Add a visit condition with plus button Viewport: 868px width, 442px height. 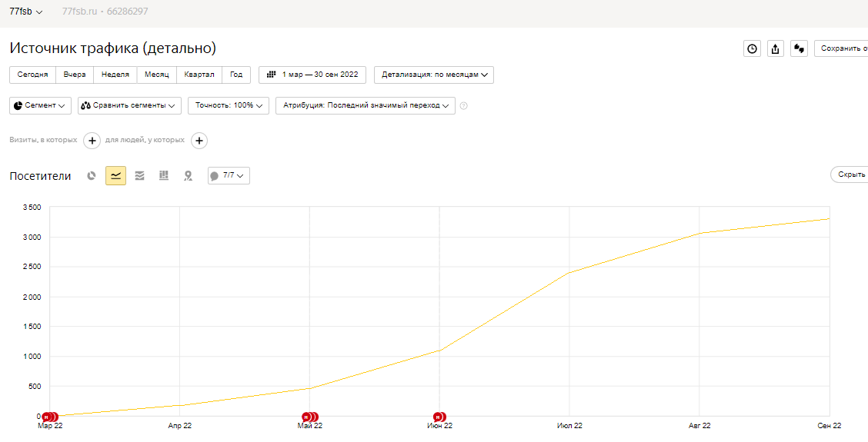pyautogui.click(x=92, y=141)
